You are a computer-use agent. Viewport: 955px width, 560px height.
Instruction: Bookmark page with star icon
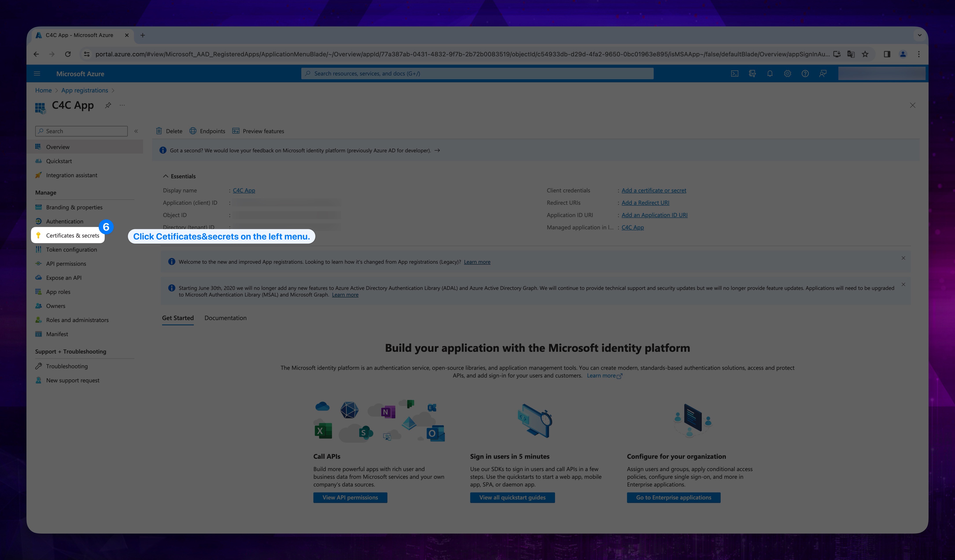pyautogui.click(x=865, y=54)
